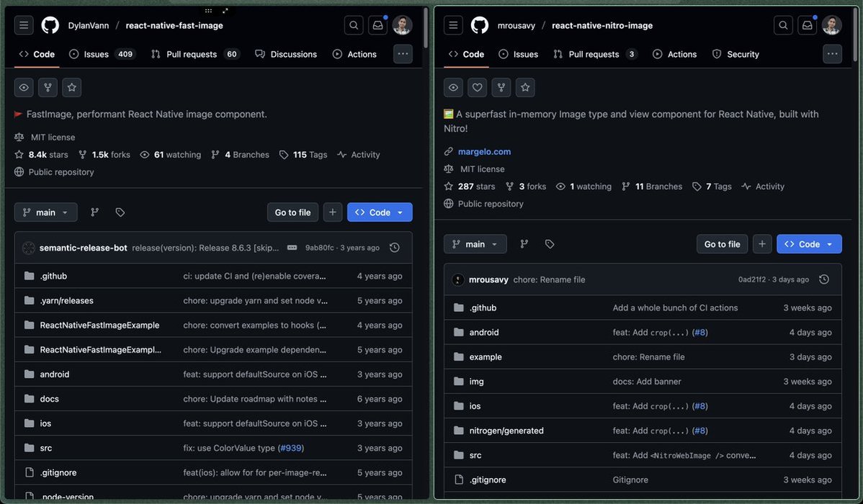Click 115 Tags in fast-image
The image size is (863, 504).
[x=303, y=155]
